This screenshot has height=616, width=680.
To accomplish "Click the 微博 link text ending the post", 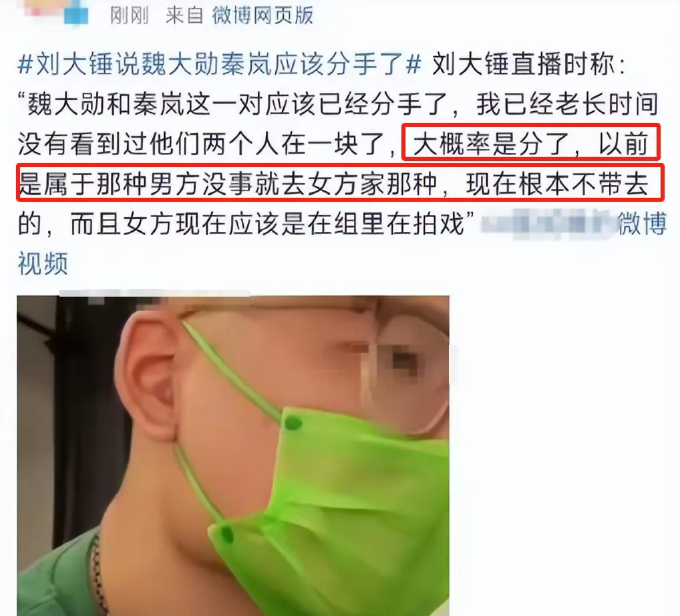I will (643, 224).
